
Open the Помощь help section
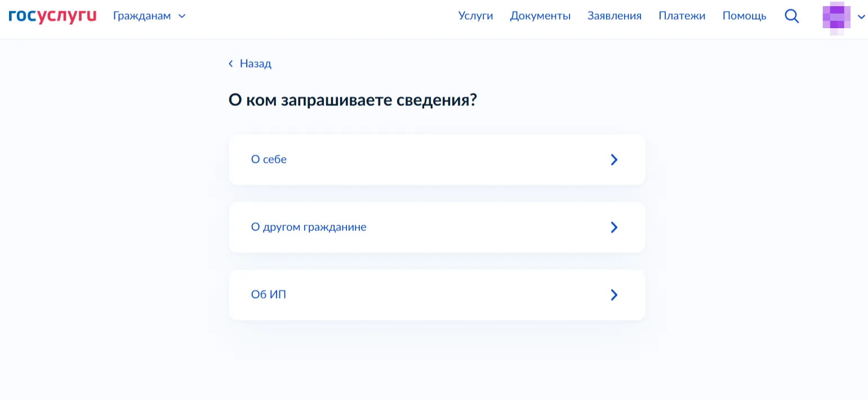coord(744,16)
